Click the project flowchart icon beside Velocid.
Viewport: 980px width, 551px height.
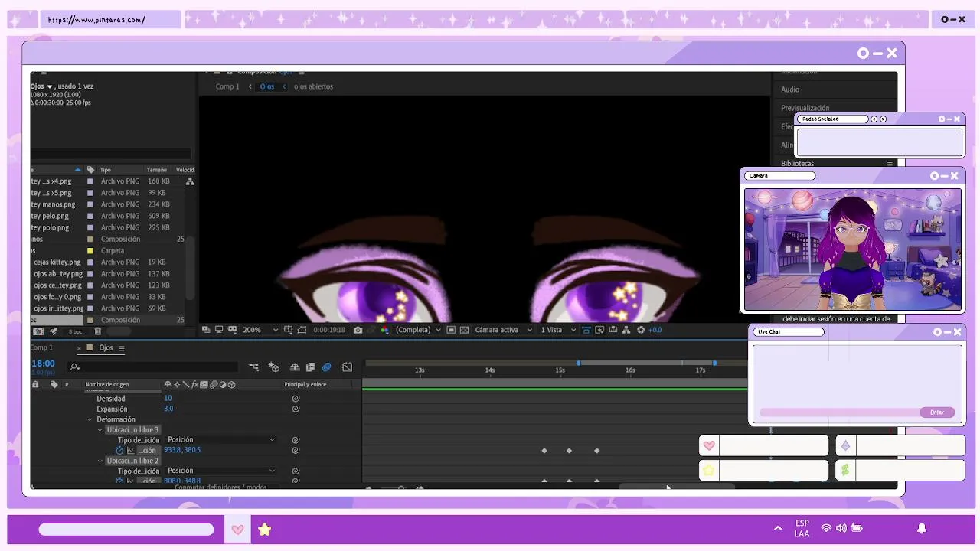coord(190,181)
